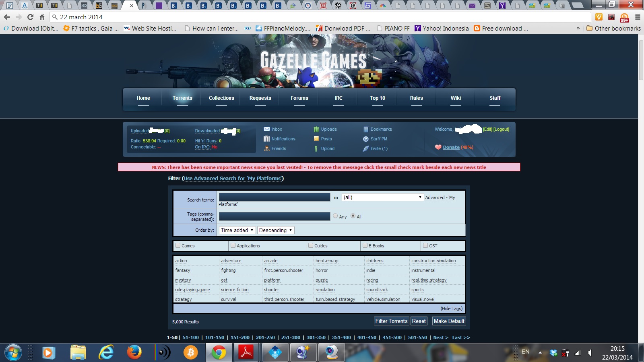Open Internet Explorer from taskbar
This screenshot has width=644, height=362.
coord(106,353)
